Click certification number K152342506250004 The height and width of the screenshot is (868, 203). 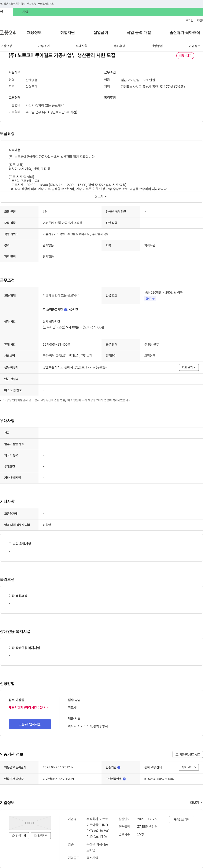pos(159,779)
